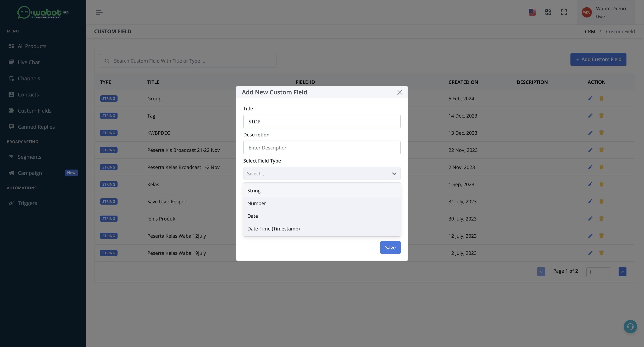Choose Date field type option
644x347 pixels.
(x=322, y=216)
